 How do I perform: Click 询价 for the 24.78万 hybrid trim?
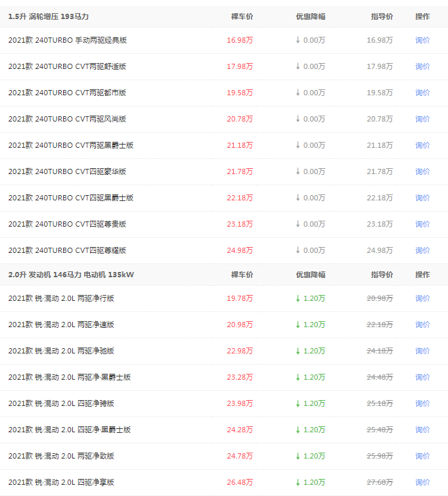tap(422, 456)
